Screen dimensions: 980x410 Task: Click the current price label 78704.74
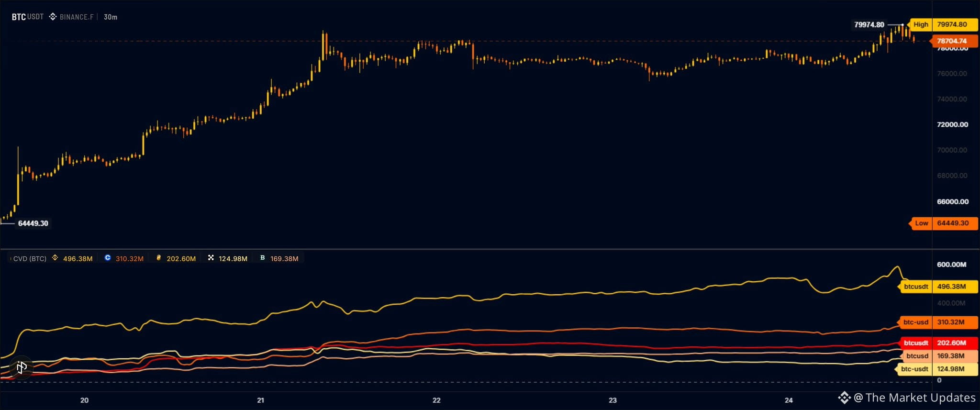point(953,41)
